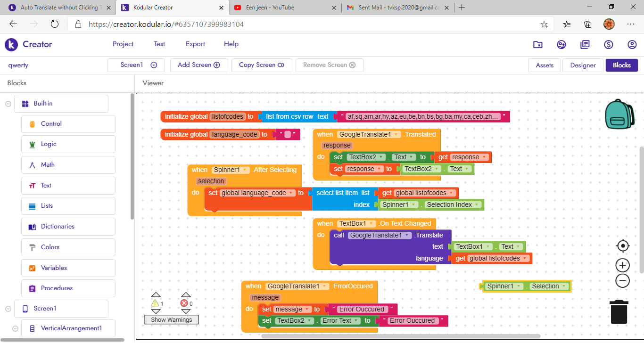This screenshot has width=644, height=343.
Task: Switch to the Een jeen YouTube tab
Action: (286, 8)
